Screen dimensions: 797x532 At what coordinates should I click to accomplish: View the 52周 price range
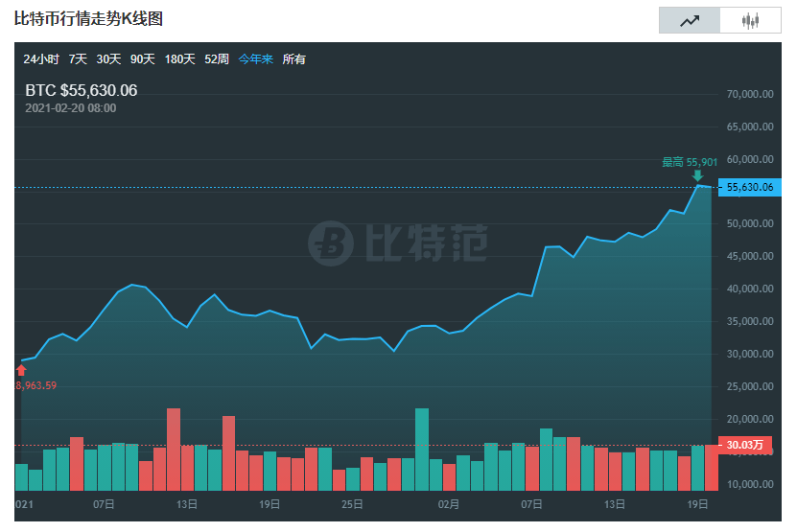click(x=217, y=59)
